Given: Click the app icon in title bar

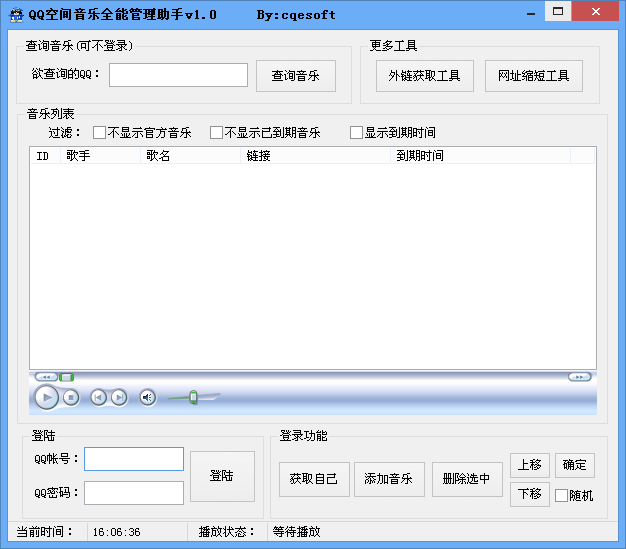Looking at the screenshot, I should click(x=15, y=13).
